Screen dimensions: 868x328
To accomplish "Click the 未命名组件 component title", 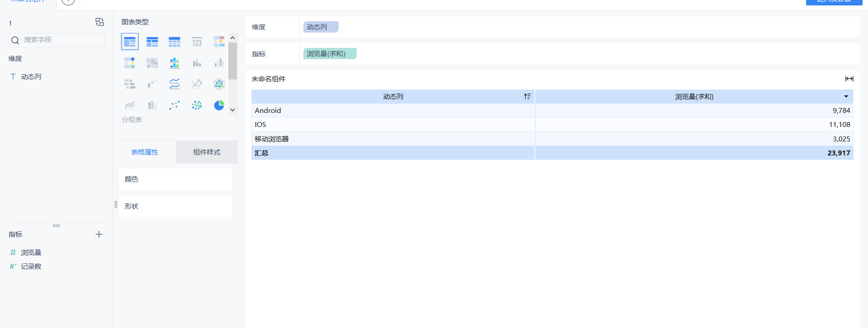I will (x=269, y=79).
